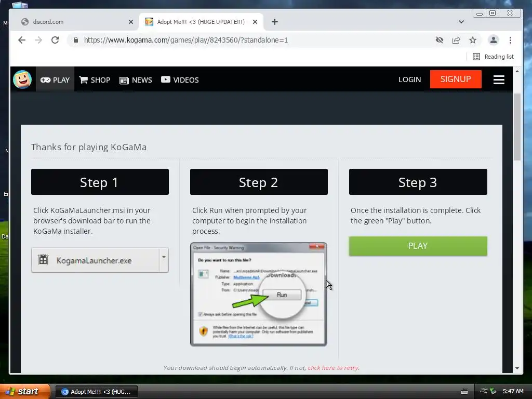Click the Run dialog example image

259,294
